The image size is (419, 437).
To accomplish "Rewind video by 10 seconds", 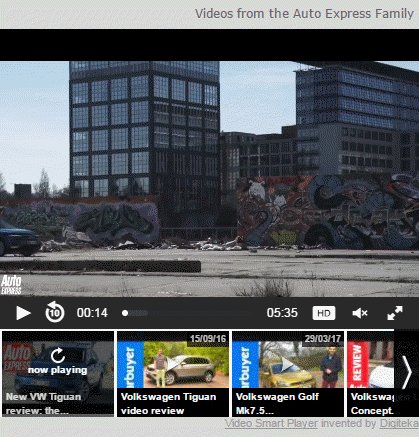I will coord(55,312).
